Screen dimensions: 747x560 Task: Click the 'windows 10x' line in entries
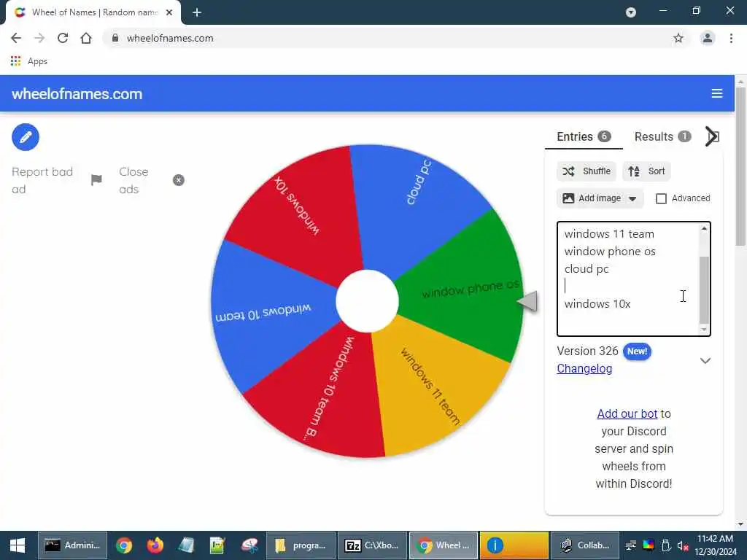pyautogui.click(x=597, y=304)
